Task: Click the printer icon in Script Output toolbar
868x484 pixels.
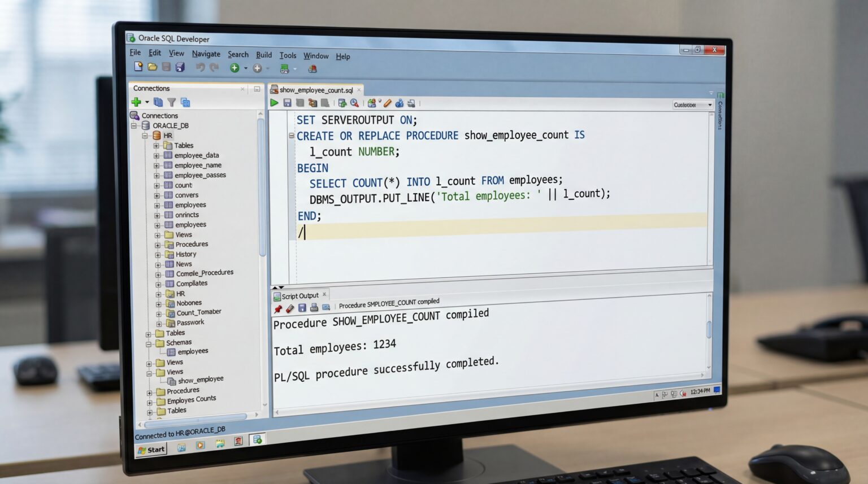Action: click(x=314, y=308)
